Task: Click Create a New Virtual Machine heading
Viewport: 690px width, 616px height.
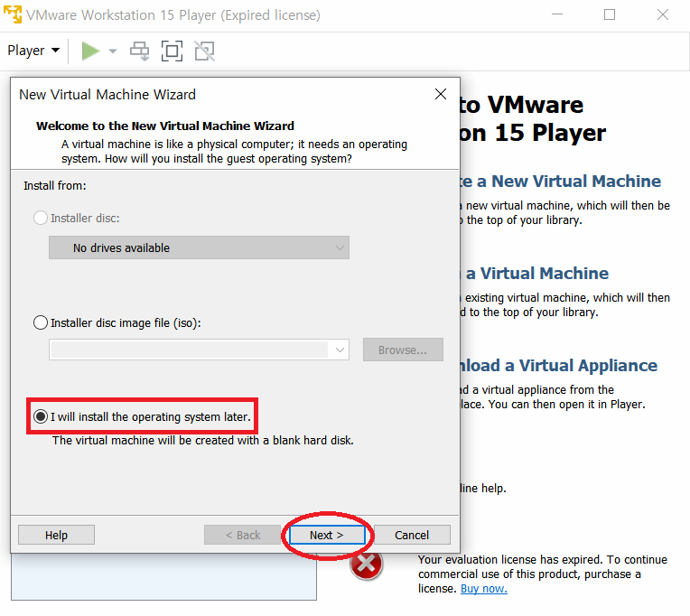Action: coord(560,182)
